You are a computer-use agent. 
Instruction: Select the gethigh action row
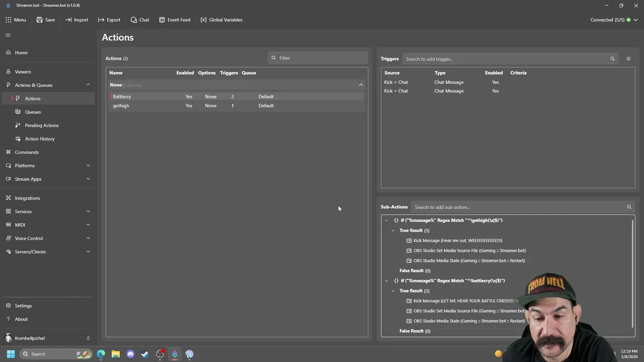tap(236, 106)
